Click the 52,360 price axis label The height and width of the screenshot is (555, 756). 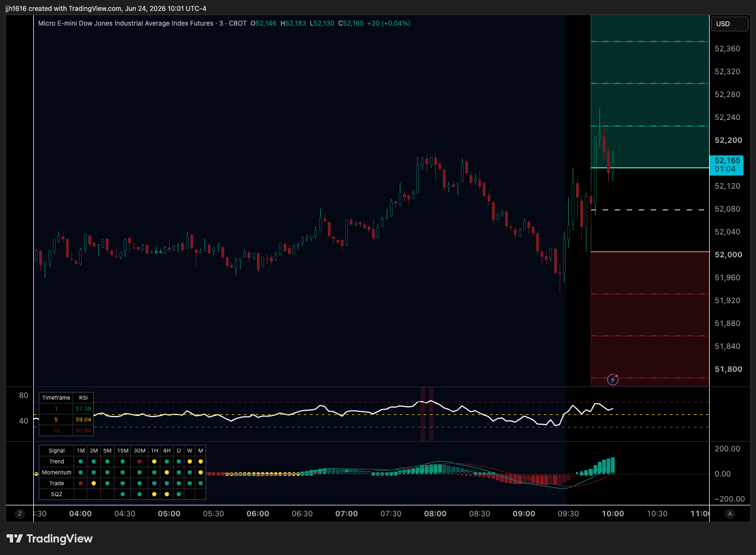coord(728,49)
